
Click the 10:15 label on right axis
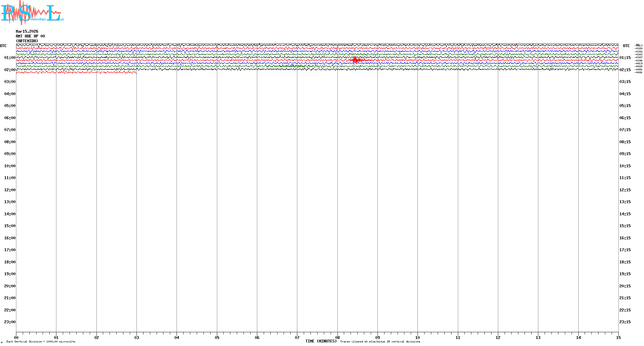pos(625,166)
